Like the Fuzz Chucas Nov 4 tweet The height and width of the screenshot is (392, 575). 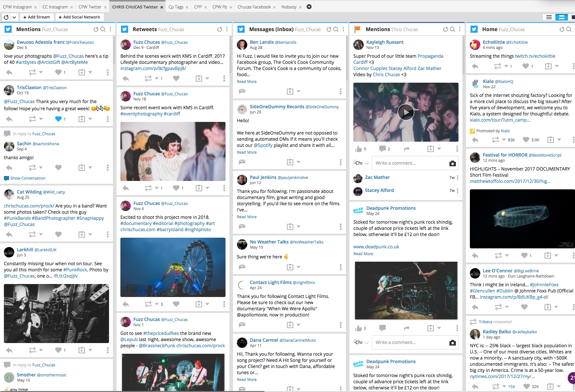coord(176,304)
